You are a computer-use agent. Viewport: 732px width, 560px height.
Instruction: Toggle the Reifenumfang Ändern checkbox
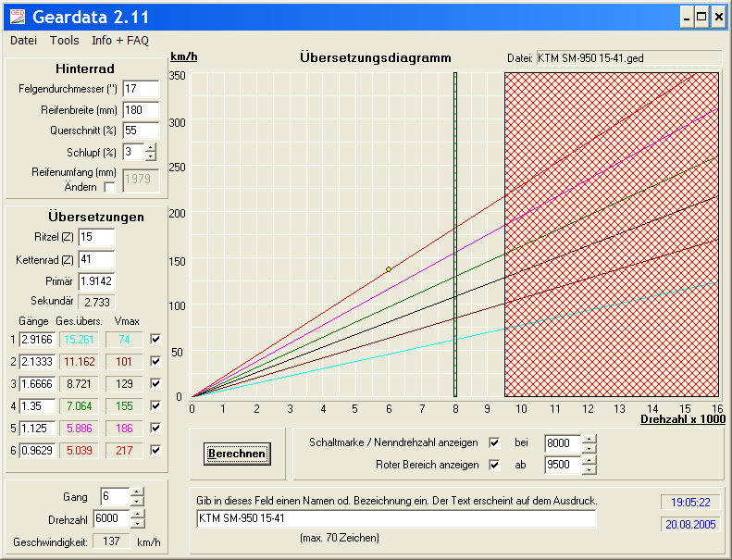point(110,187)
